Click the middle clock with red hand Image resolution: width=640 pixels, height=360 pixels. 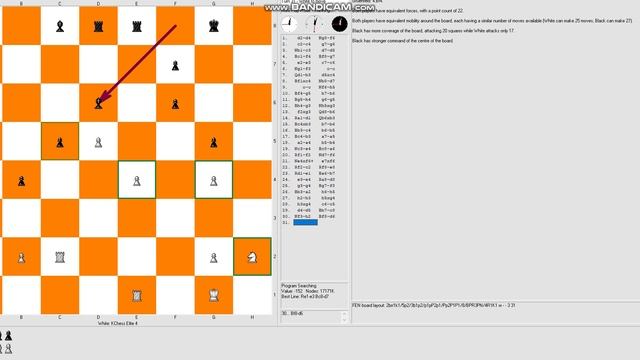[313, 24]
